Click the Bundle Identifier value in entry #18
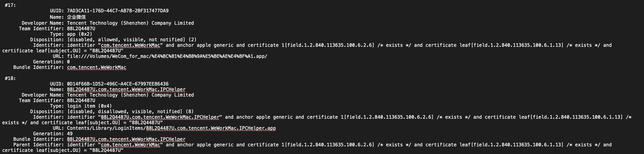The image size is (644, 154). tap(126, 139)
